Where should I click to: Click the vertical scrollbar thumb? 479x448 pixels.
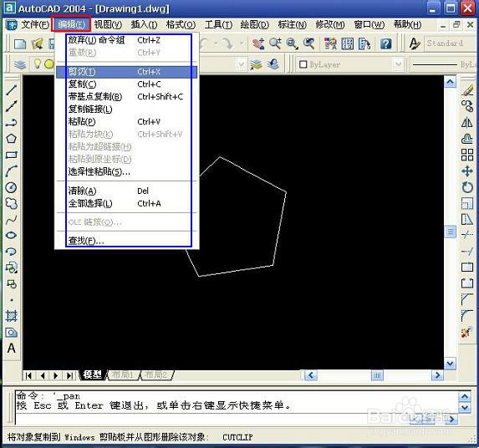pos(451,232)
